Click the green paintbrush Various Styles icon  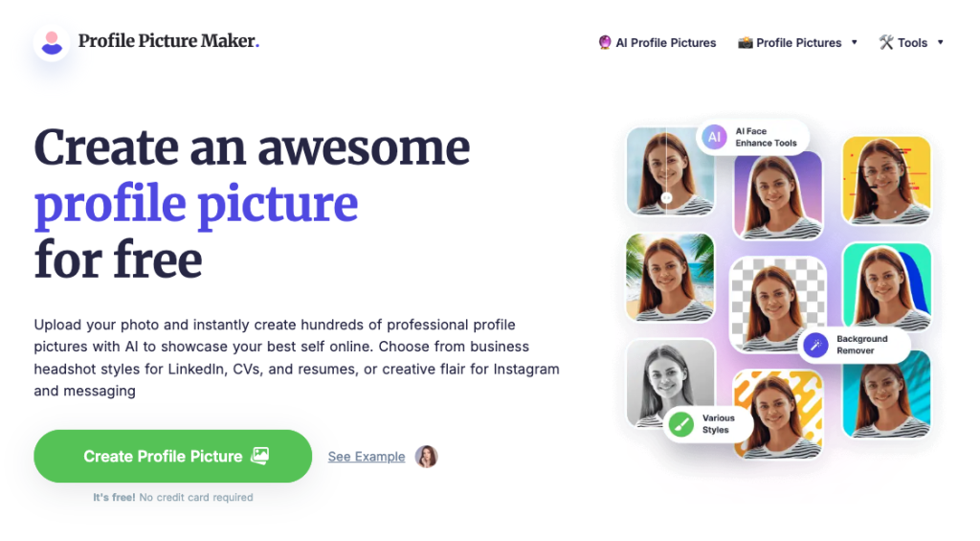coord(680,424)
